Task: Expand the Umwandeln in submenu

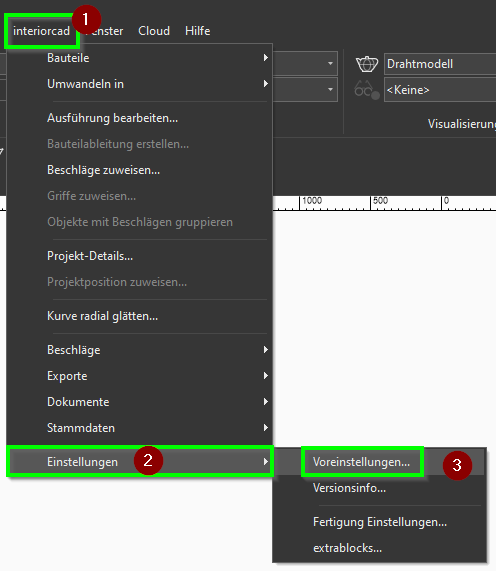Action: (x=139, y=84)
